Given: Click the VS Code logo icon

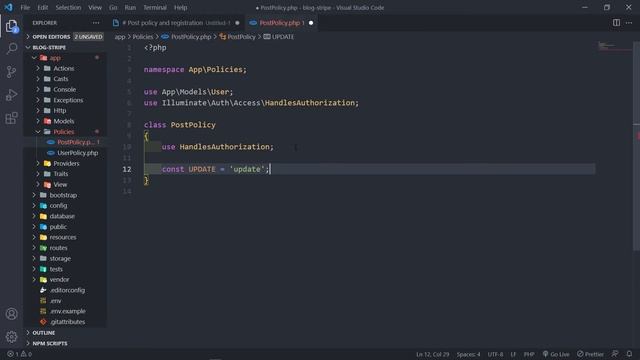Looking at the screenshot, I should pyautogui.click(x=9, y=7).
